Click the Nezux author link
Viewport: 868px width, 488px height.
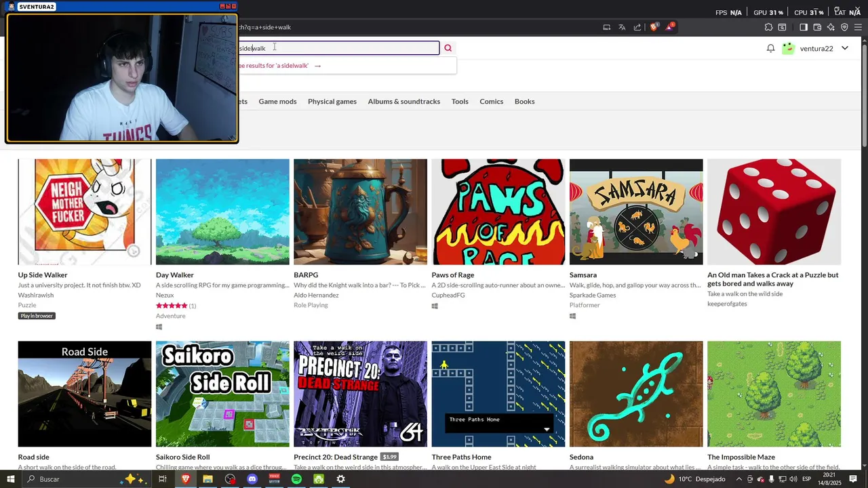click(x=165, y=296)
